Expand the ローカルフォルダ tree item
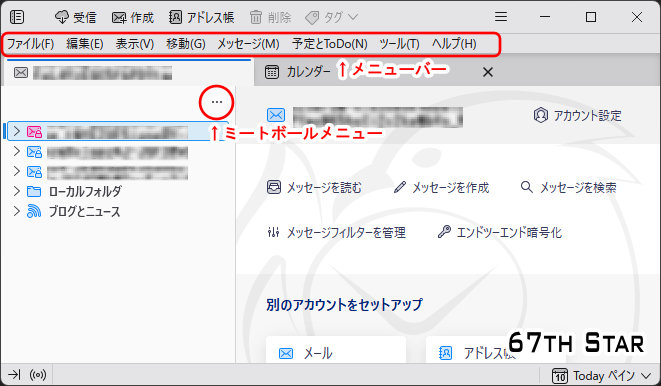Image resolution: width=661 pixels, height=386 pixels. 16,191
